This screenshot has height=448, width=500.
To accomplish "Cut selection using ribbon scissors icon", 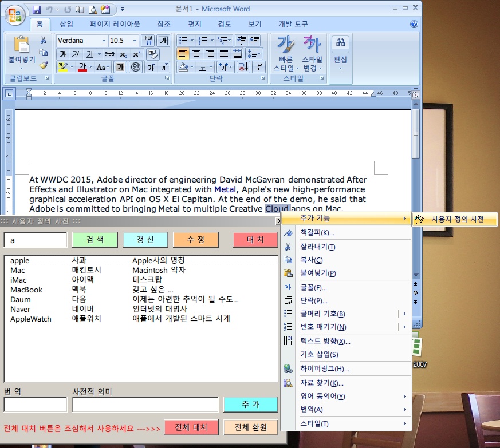I will (x=43, y=40).
